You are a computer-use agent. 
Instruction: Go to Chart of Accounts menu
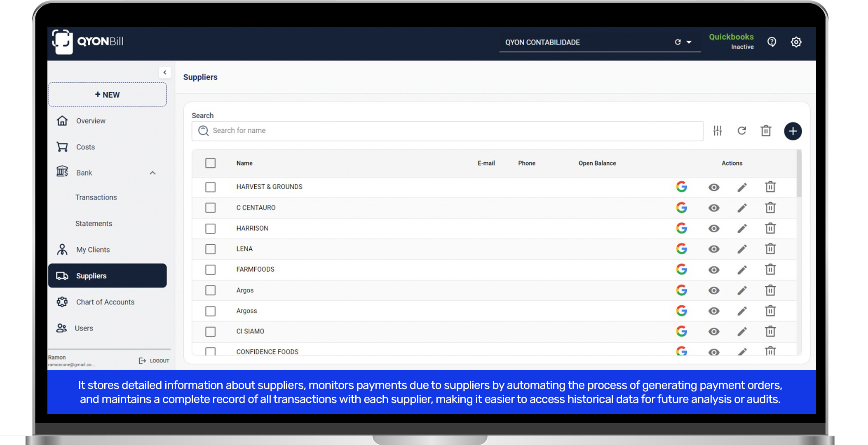coord(105,302)
